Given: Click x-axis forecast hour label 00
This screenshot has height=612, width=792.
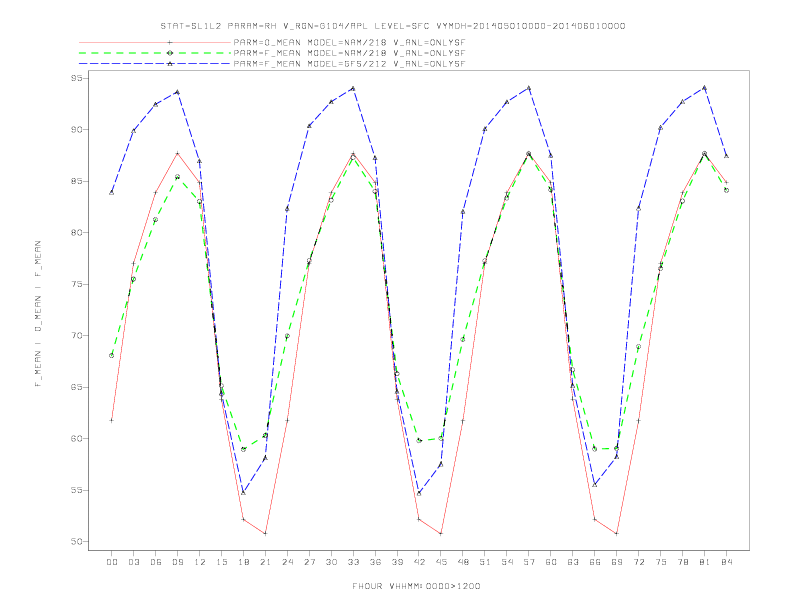Looking at the screenshot, I should [112, 562].
